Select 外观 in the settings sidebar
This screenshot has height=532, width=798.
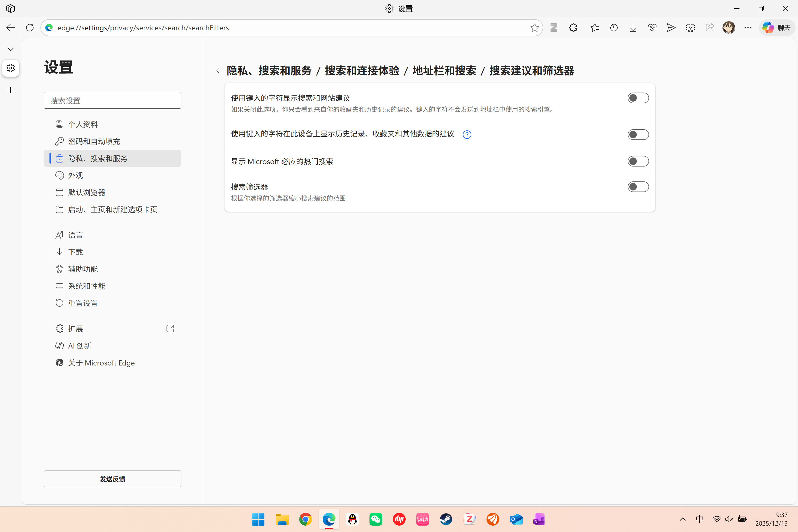pyautogui.click(x=76, y=175)
